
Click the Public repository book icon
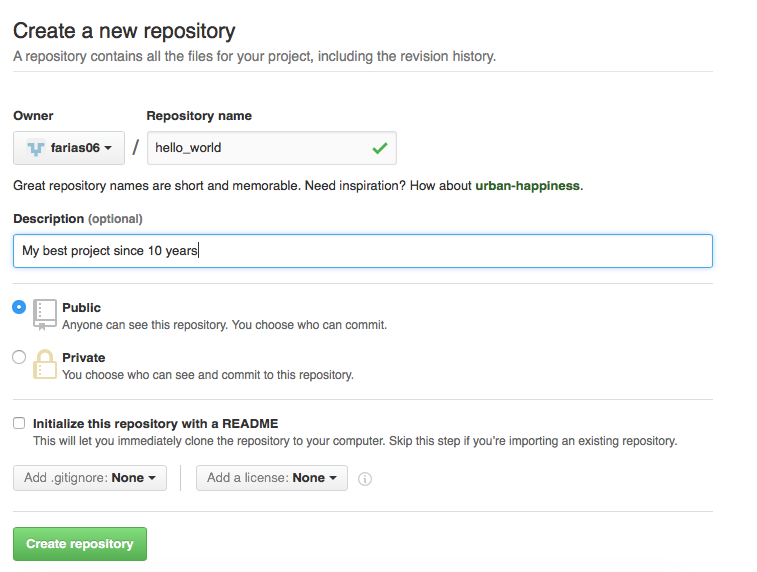click(45, 314)
